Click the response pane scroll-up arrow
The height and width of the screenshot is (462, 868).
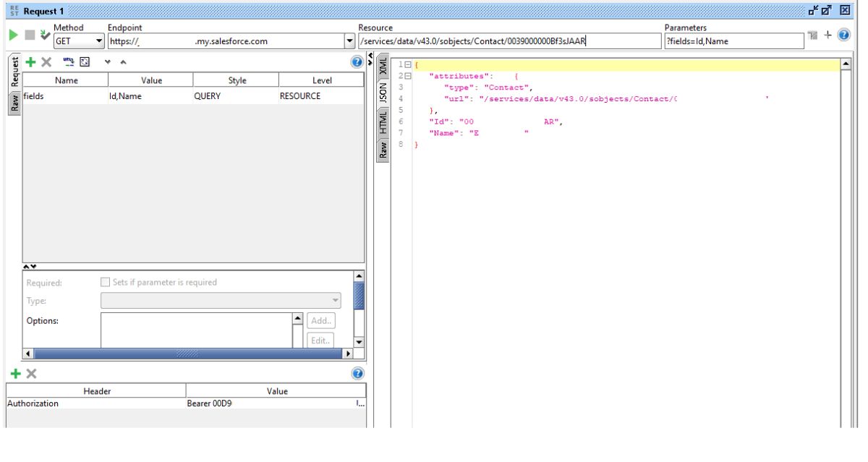(846, 64)
